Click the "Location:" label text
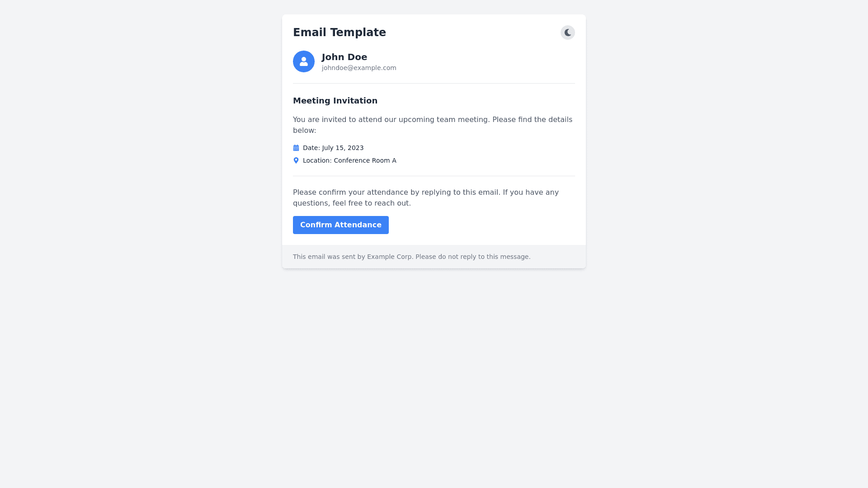868x488 pixels. pyautogui.click(x=317, y=160)
